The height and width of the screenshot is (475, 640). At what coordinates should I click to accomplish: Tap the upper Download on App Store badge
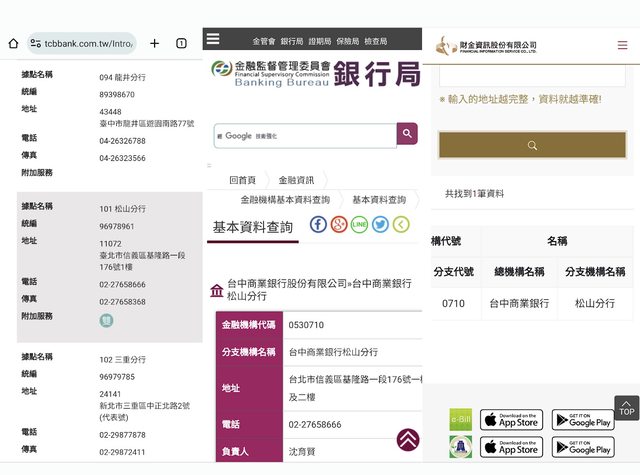[x=510, y=420]
